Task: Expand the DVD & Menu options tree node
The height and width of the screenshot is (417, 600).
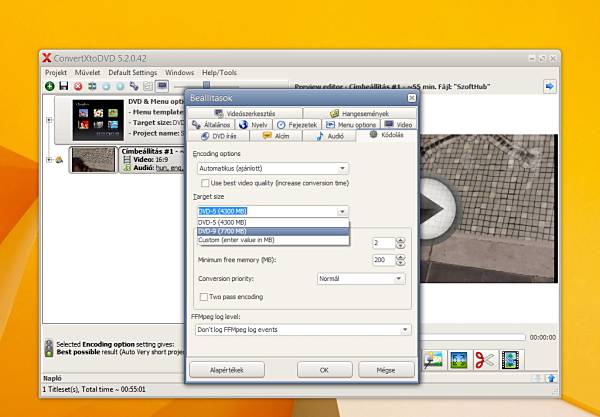Action: [49, 120]
